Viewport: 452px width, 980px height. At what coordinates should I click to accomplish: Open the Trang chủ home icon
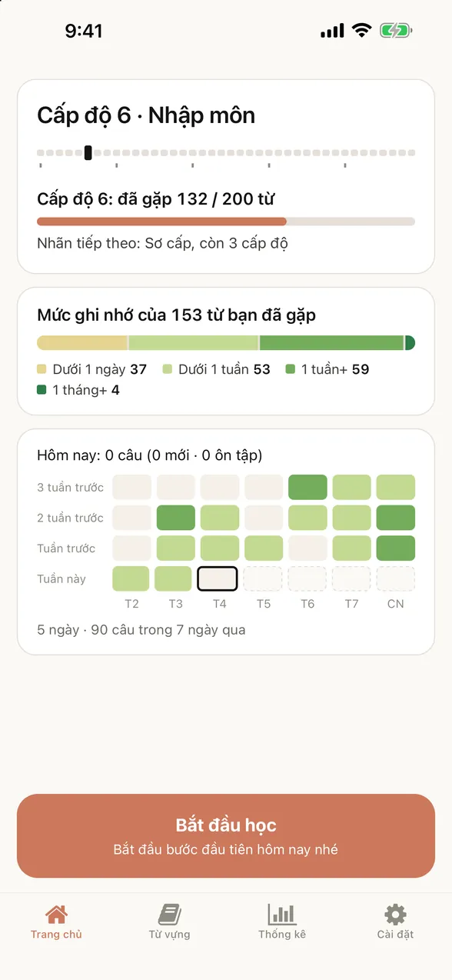click(x=56, y=915)
